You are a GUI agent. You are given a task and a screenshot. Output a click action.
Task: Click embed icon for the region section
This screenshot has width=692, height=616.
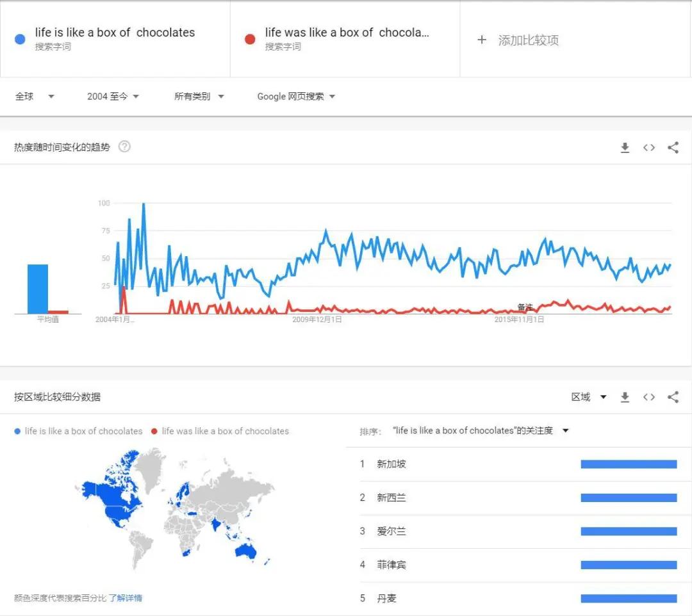pyautogui.click(x=649, y=398)
